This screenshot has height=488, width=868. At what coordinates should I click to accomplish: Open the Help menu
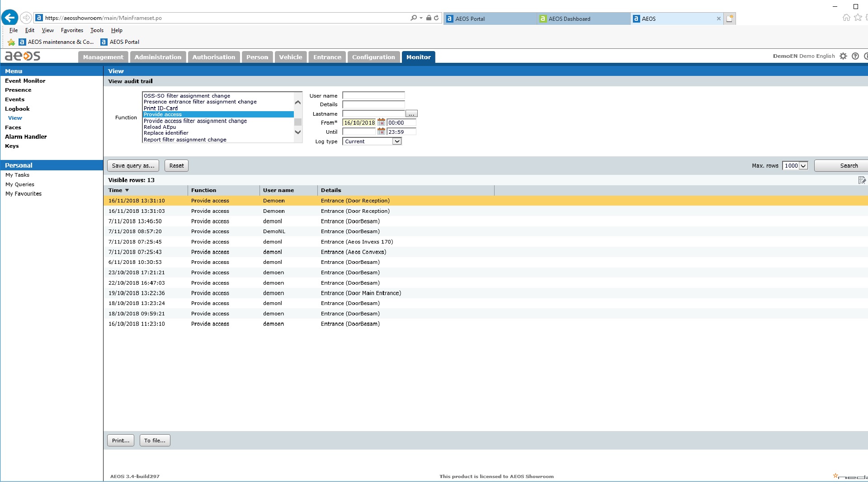click(x=117, y=30)
